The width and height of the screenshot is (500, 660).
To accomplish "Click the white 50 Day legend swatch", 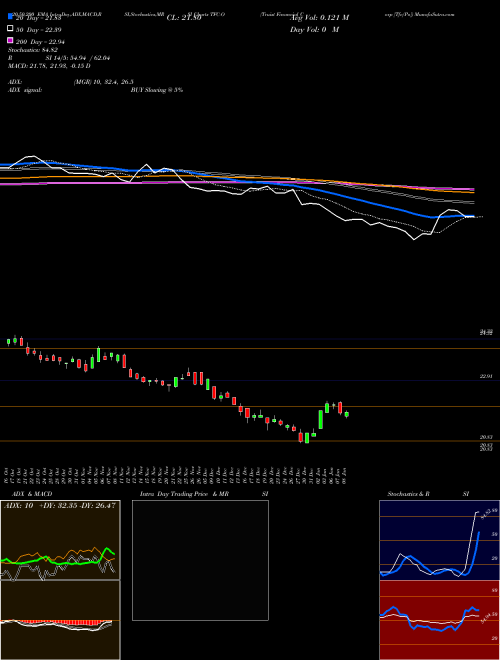I will pyautogui.click(x=11, y=29).
